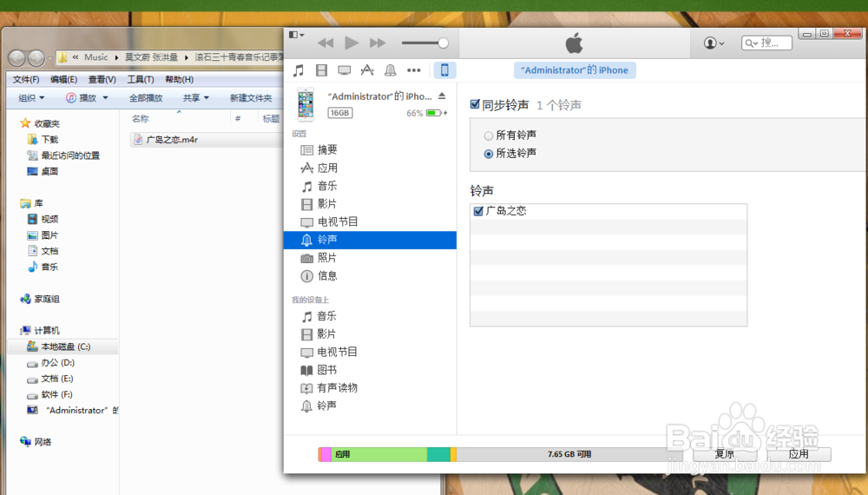Viewport: 868px width, 495px height.
Task: Open the Movies library icon in iTunes toolbar
Action: tap(321, 70)
